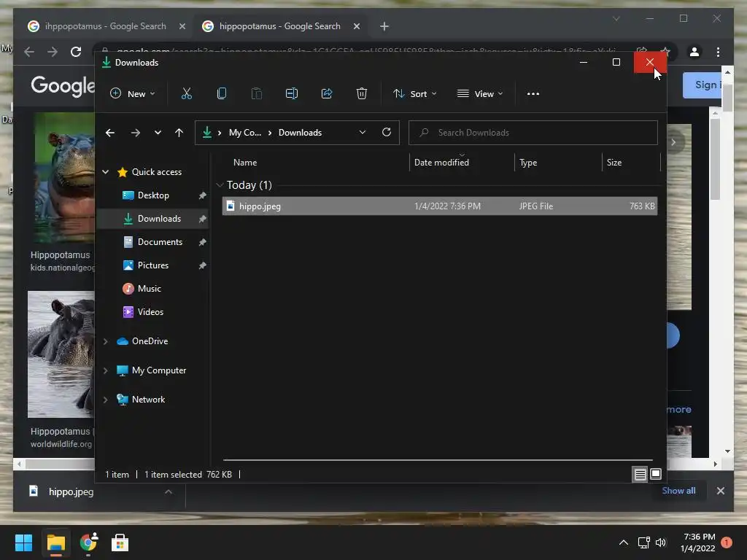Open hippo.jpeg in Chrome download bar
This screenshot has width=747, height=560.
tap(71, 491)
